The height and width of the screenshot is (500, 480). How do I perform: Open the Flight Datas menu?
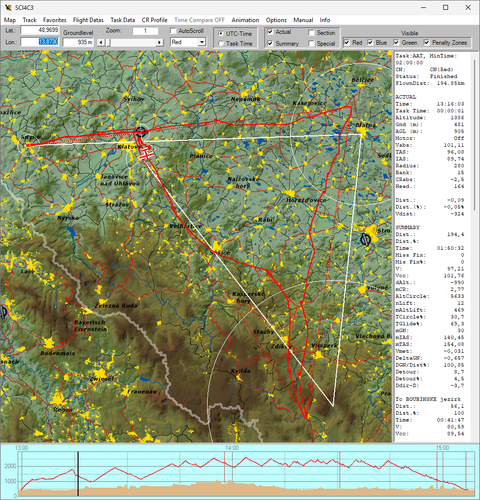pyautogui.click(x=88, y=20)
